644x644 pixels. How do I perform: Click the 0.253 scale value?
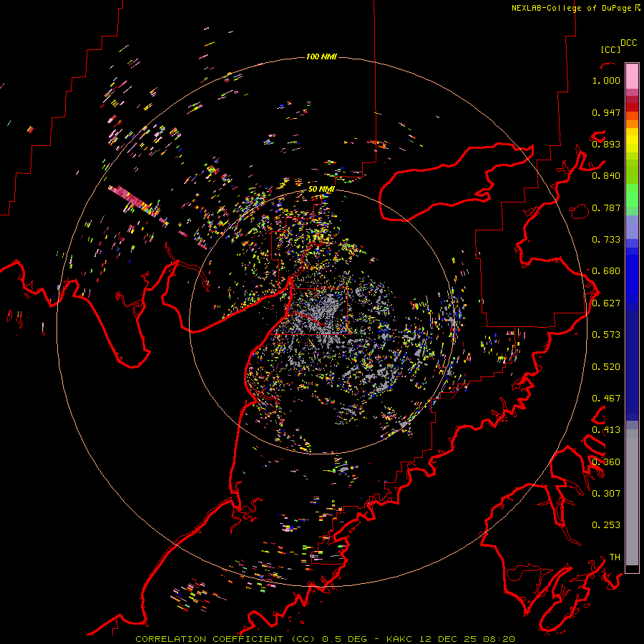pos(606,525)
